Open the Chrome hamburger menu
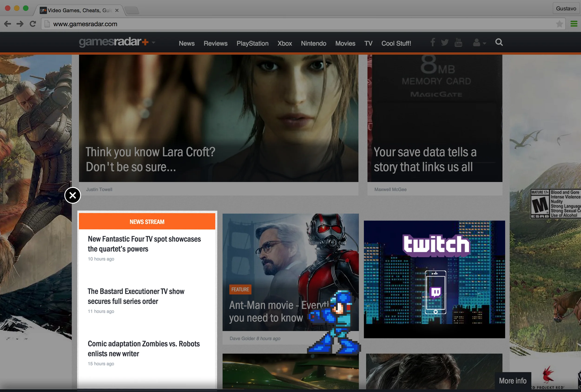Screen dimensions: 581x392 click(574, 24)
